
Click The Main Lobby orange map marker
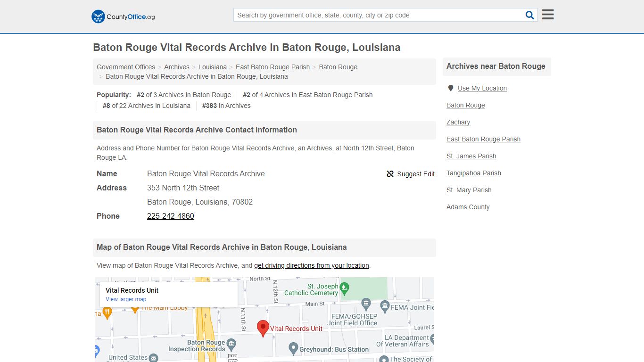click(x=135, y=309)
